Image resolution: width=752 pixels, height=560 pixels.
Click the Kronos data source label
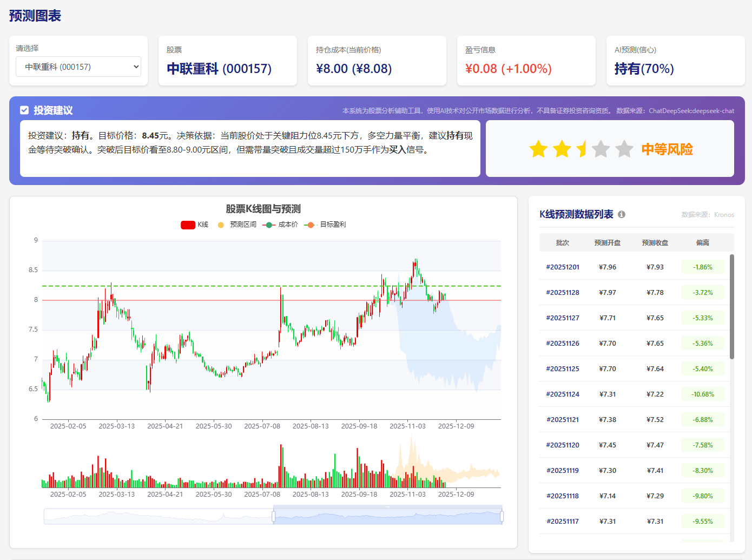pos(724,214)
